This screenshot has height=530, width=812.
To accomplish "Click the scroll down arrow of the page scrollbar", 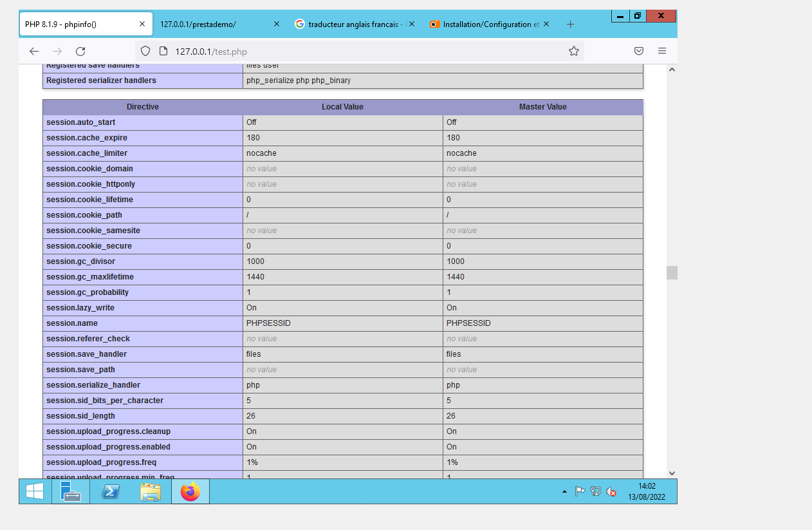I will (672, 473).
